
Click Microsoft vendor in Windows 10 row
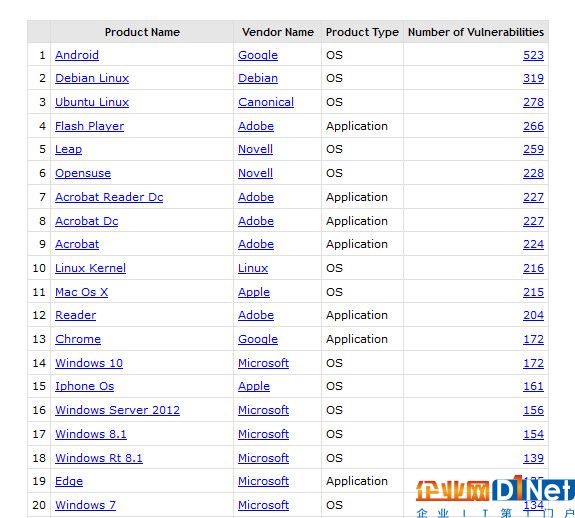tap(263, 363)
